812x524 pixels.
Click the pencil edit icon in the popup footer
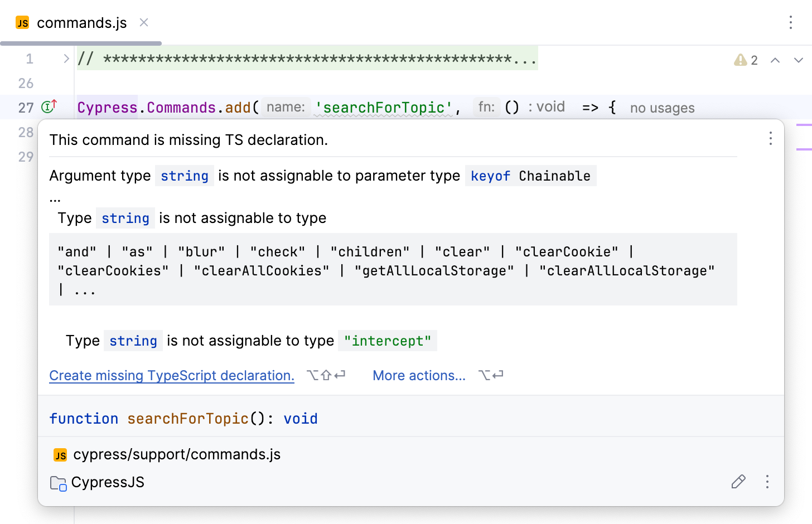738,482
